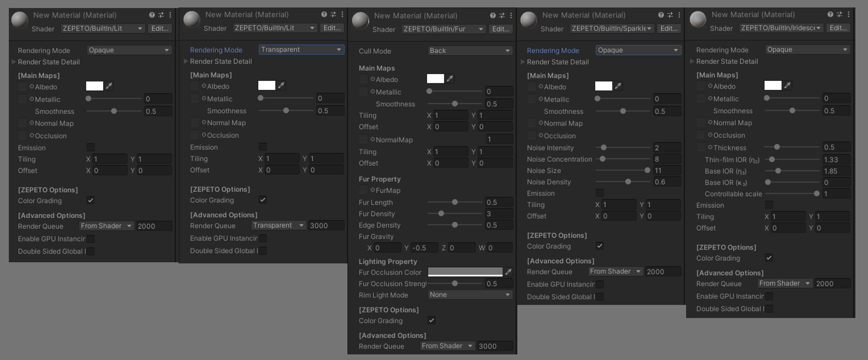
Task: Open the NormalMap texture picker in Fur panel
Action: 373,139
